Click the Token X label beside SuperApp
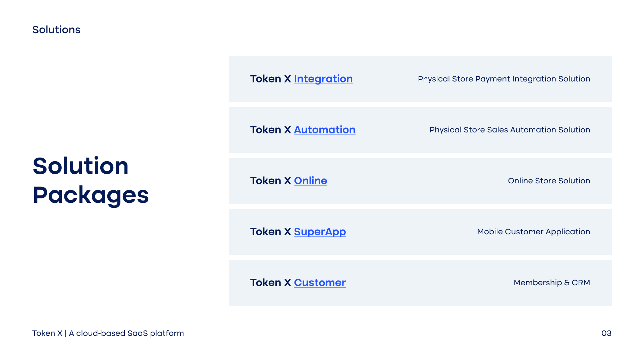This screenshot has height=362, width=644. pyautogui.click(x=270, y=232)
